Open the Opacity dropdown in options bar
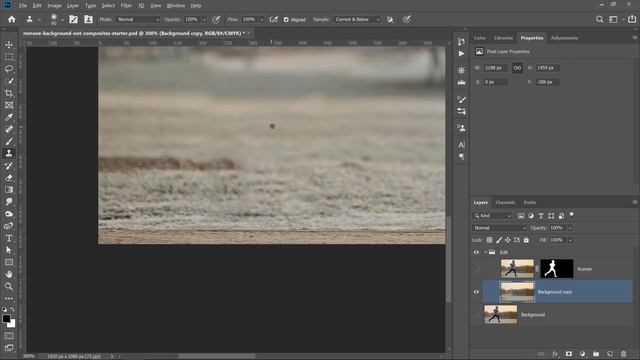Image resolution: width=640 pixels, height=360 pixels. tap(204, 20)
